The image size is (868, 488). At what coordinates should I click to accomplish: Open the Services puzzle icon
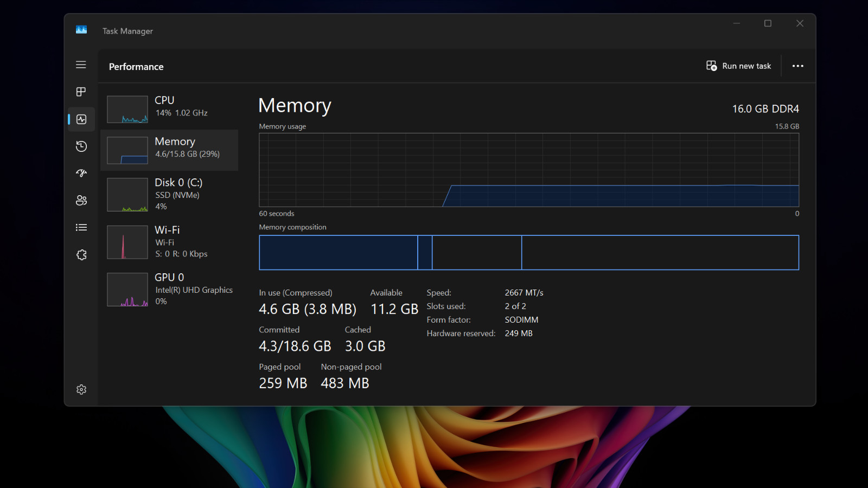[x=81, y=255]
